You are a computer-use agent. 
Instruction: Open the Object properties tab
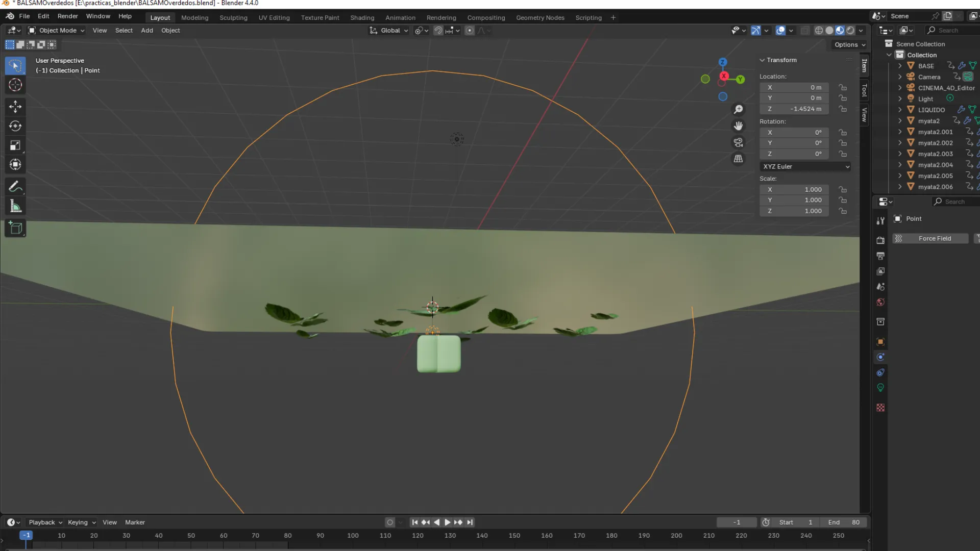point(880,342)
